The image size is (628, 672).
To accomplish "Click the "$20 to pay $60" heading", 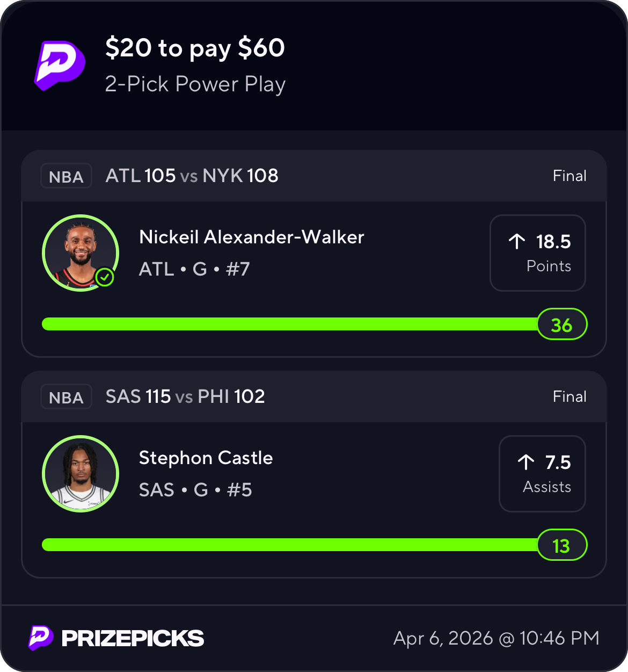I will point(195,48).
